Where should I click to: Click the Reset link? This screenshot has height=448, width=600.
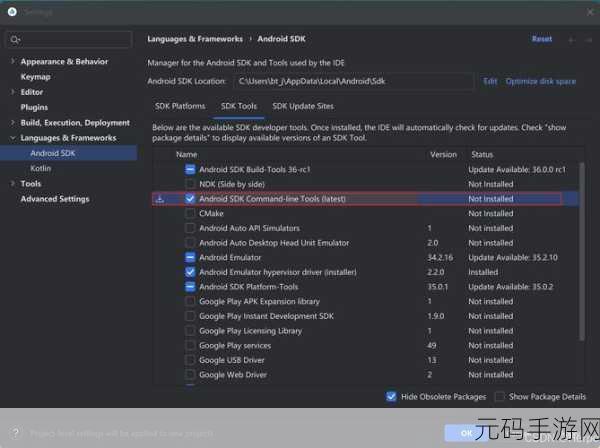tap(542, 39)
